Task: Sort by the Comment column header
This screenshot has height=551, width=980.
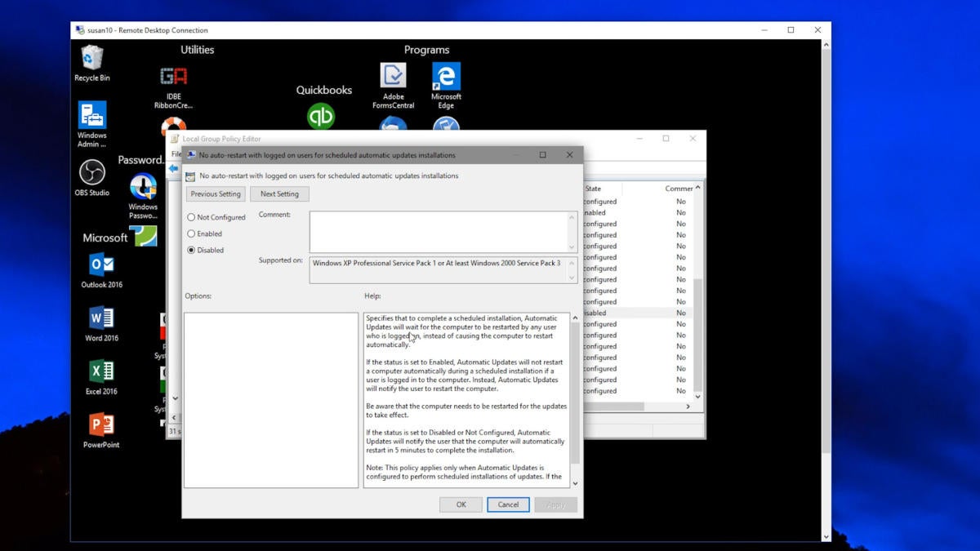Action: tap(679, 189)
